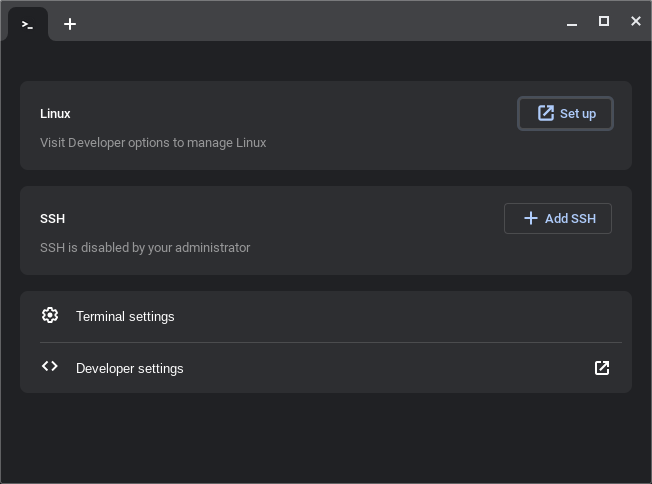Click the Linux heading text
This screenshot has width=652, height=484.
(55, 114)
